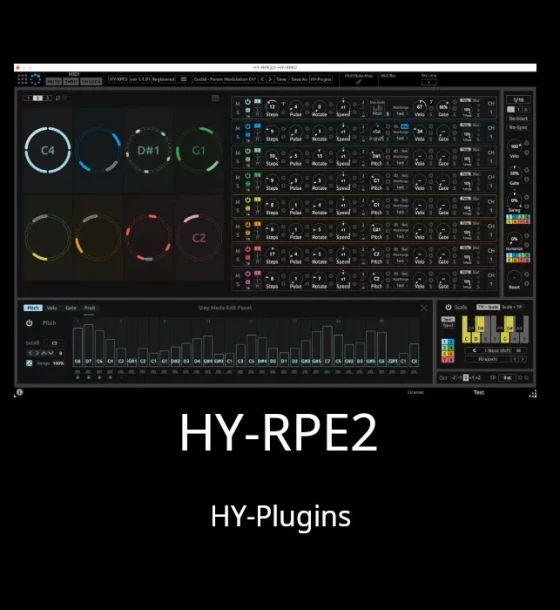This screenshot has width=560, height=610.
Task: Click the C4 ring of track 1
Action: (x=48, y=150)
